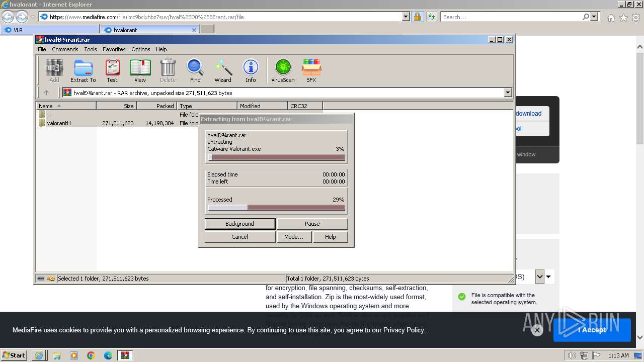Launch Edge from the taskbar
The height and width of the screenshot is (362, 644).
pos(108,355)
